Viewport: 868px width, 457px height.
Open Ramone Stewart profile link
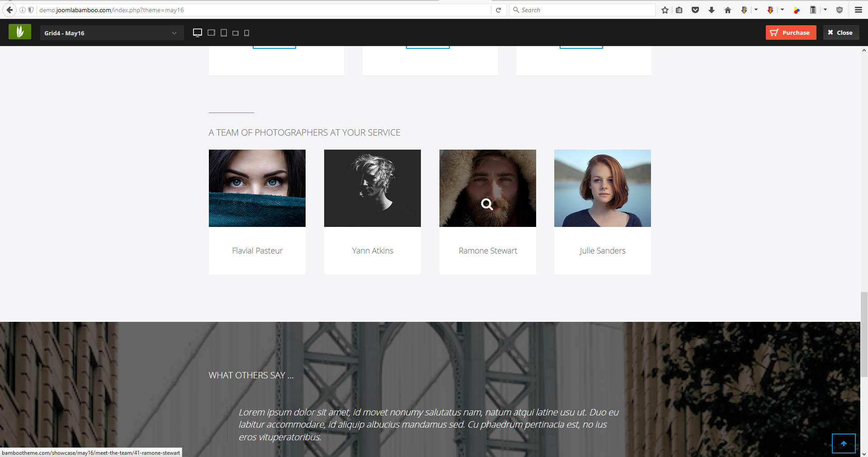click(x=488, y=251)
